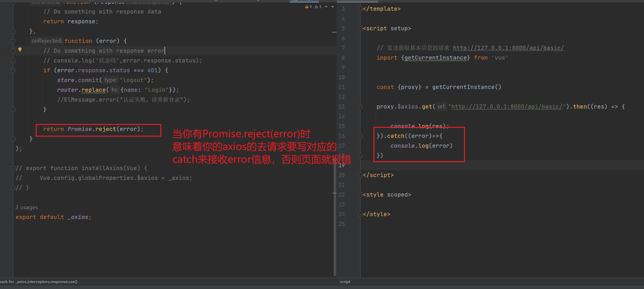Open the URL inside proxy.$axios.get call
The image size is (644, 289).
(507, 107)
